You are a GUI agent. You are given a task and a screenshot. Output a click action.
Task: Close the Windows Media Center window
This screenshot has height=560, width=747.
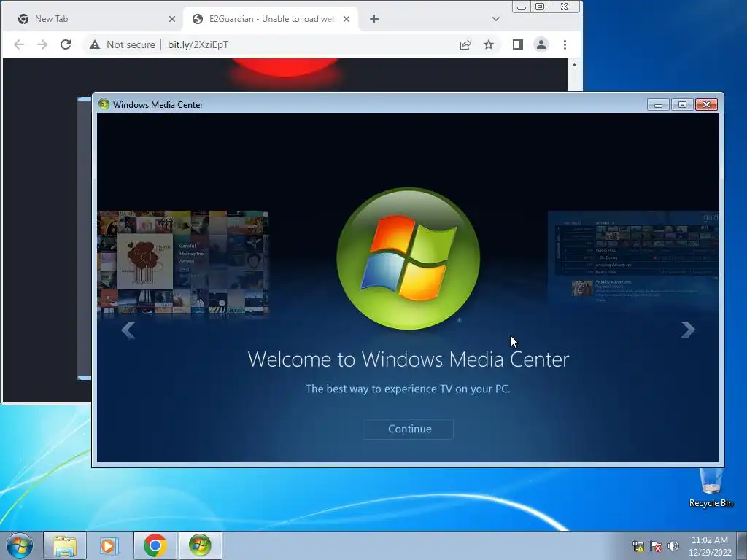[x=706, y=105]
